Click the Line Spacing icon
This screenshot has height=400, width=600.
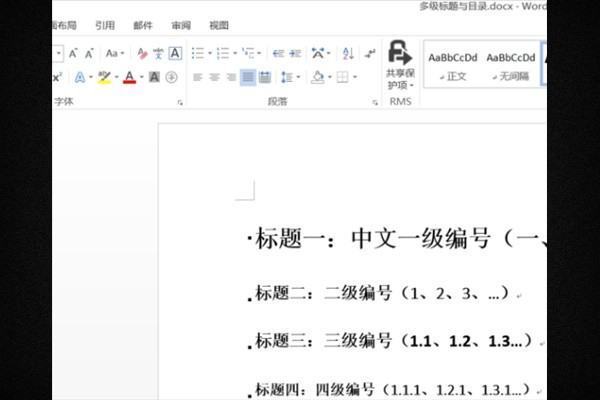(287, 78)
